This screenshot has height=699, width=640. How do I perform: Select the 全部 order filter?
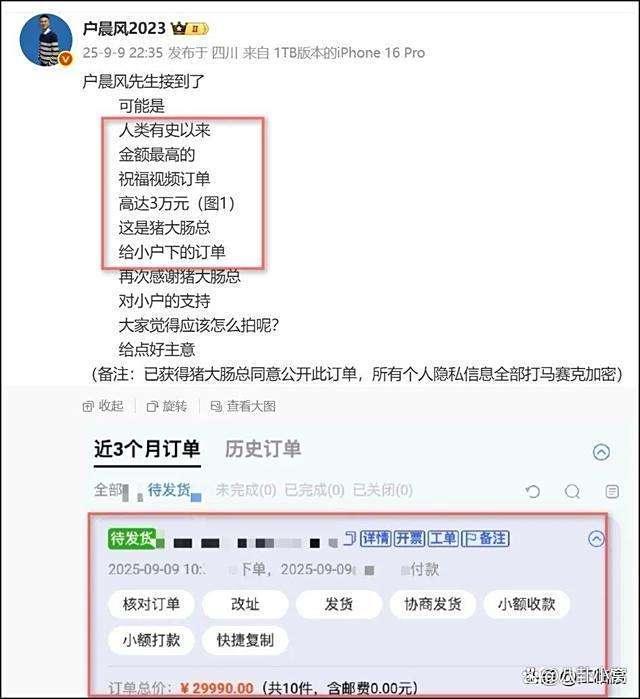(108, 490)
